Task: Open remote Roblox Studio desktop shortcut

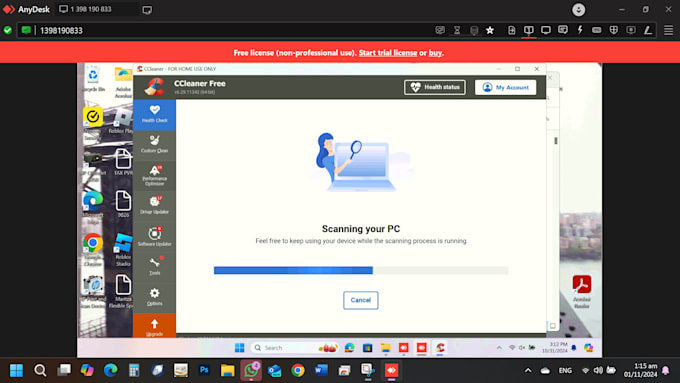Action: coord(123,249)
